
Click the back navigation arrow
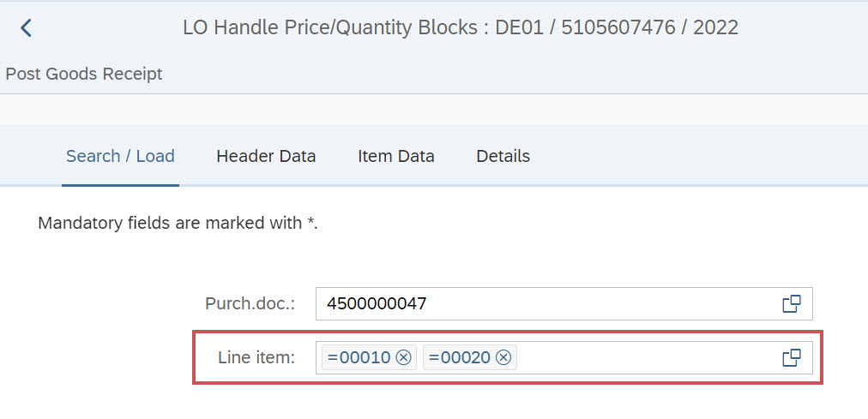(x=27, y=28)
